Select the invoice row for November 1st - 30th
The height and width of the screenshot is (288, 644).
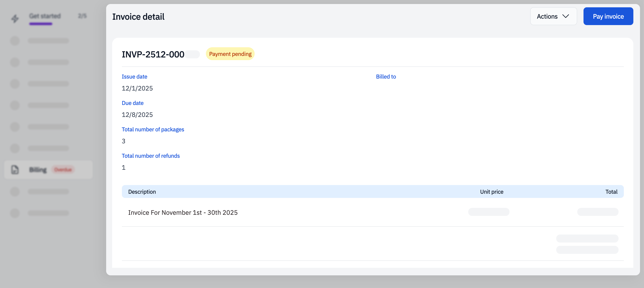183,212
